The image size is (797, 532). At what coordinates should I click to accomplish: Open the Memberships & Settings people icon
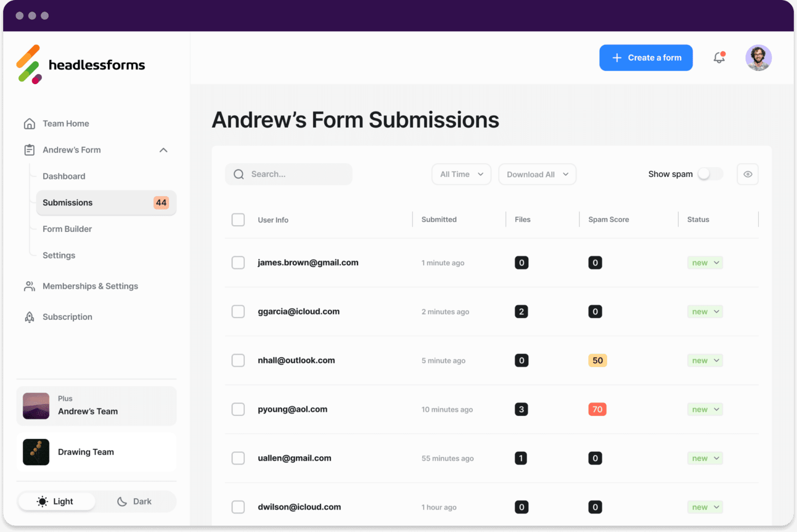[x=30, y=286]
